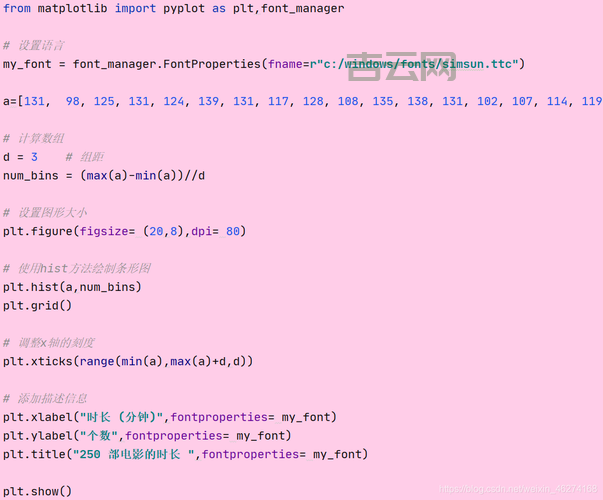
Task: Click the num_bins calculation line
Action: [104, 176]
